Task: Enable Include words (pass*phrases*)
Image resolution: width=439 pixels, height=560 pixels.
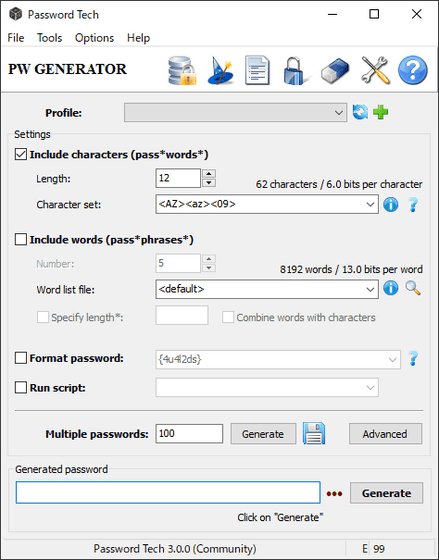Action: [x=21, y=239]
